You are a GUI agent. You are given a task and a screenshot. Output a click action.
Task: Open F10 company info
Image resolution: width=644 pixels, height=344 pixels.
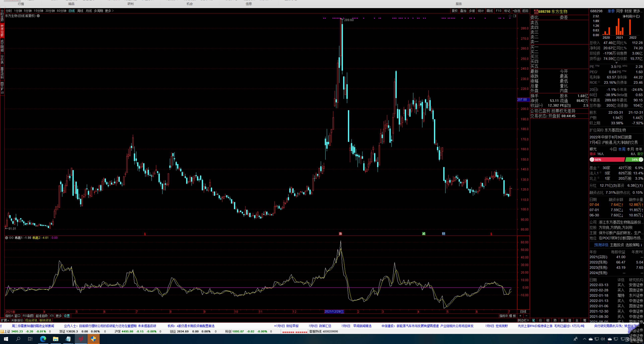498,11
